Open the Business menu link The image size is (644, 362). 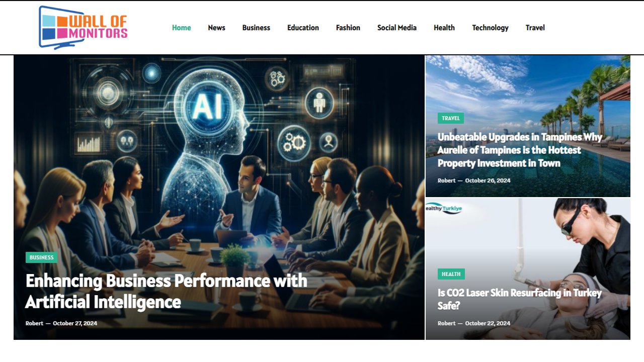(256, 28)
